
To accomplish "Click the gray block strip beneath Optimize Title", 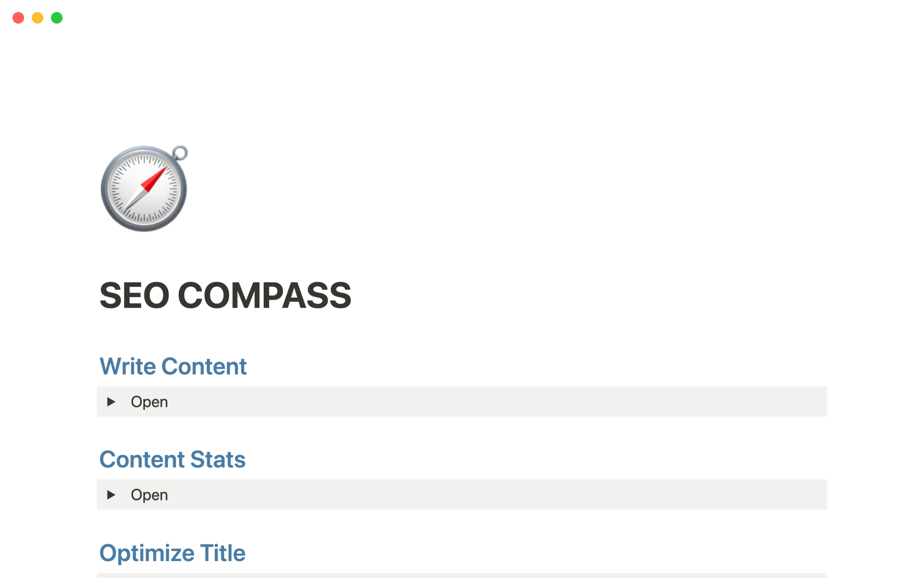I will coord(462,575).
